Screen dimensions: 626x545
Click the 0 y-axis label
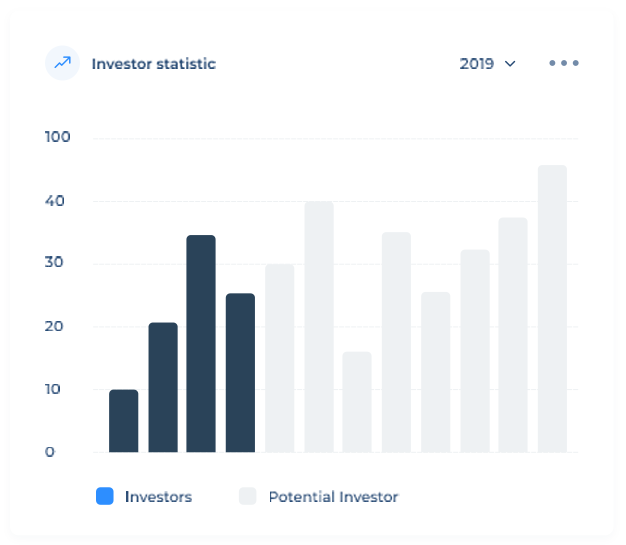coord(49,452)
